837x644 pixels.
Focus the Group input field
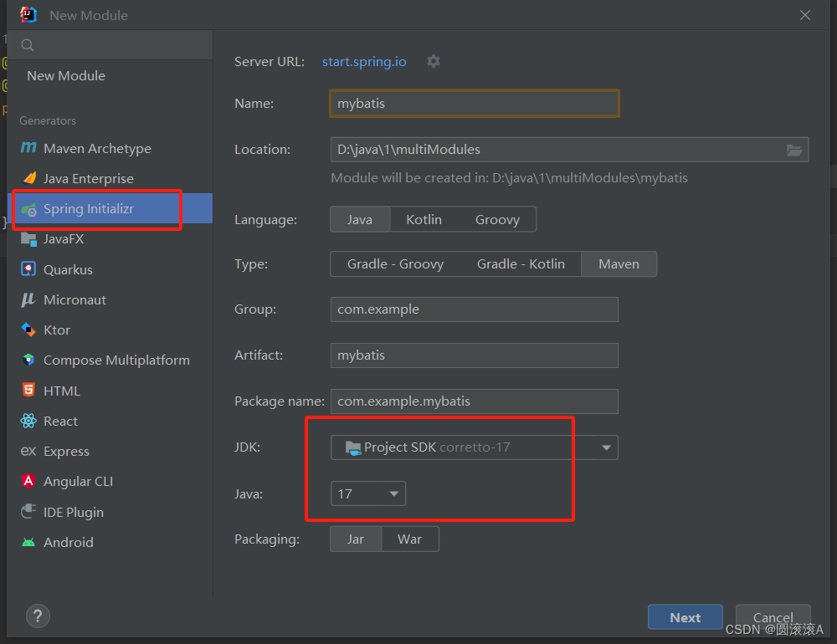tap(474, 309)
